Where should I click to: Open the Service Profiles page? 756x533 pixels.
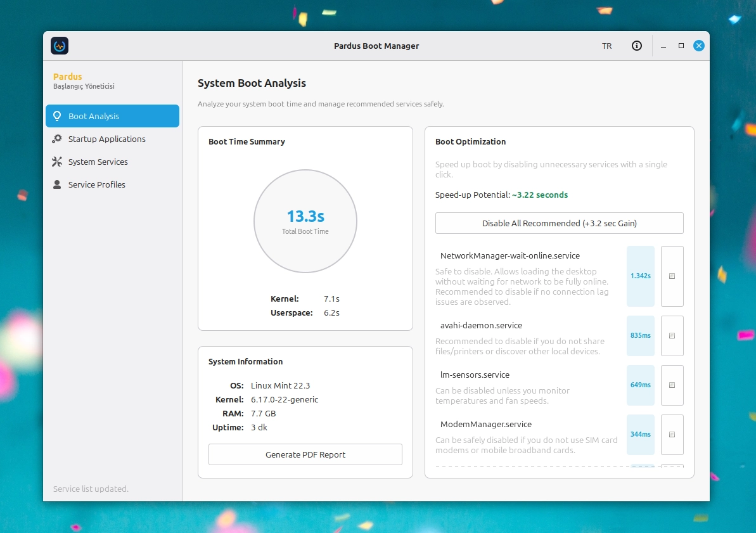click(112, 184)
